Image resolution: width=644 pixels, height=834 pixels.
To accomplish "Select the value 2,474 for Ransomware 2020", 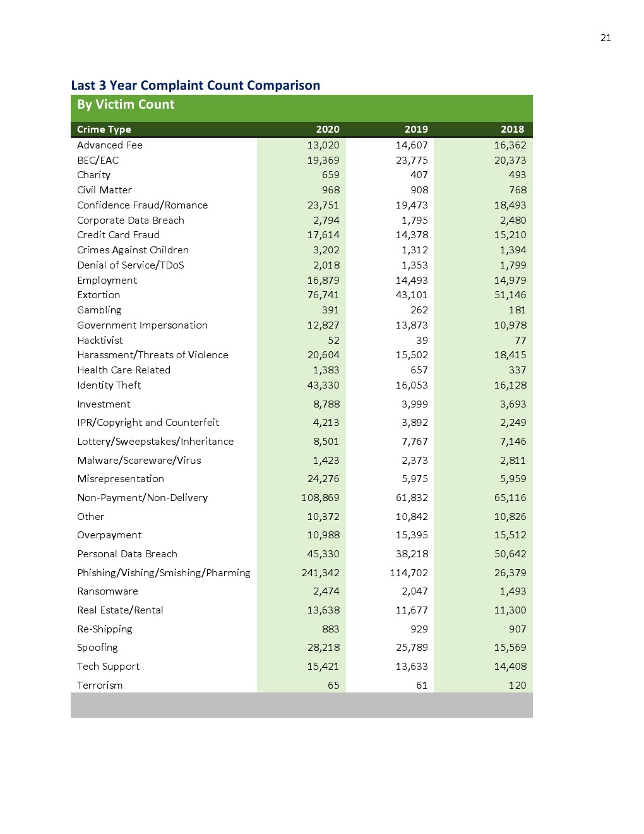I will pos(326,591).
